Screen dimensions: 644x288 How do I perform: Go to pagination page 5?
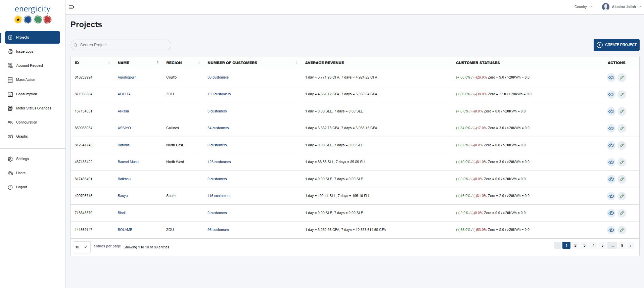coord(603,245)
